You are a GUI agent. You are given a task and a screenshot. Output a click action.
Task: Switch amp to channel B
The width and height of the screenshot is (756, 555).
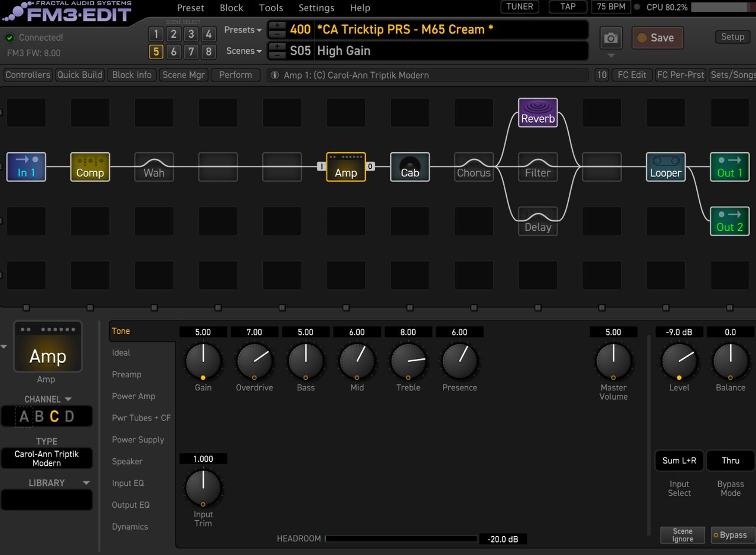click(40, 416)
